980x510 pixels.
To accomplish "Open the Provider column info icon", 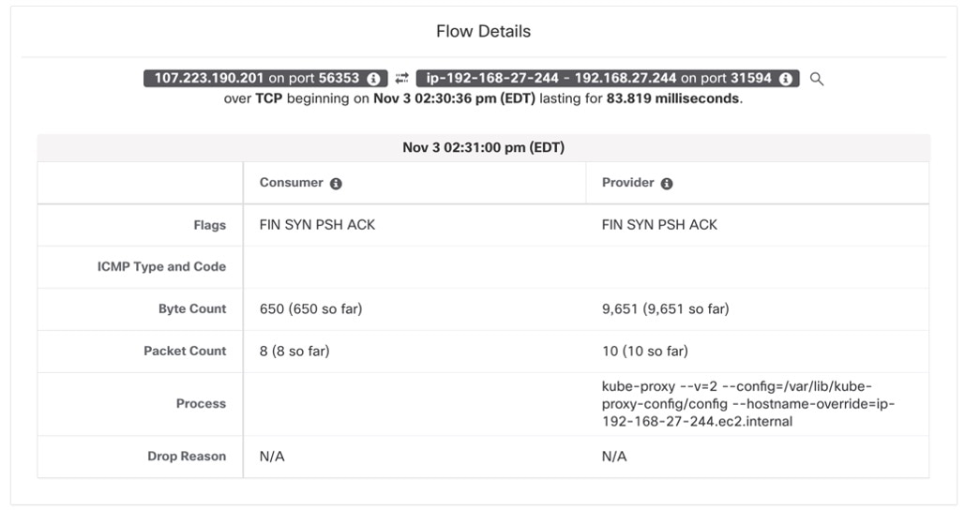I will 667,184.
